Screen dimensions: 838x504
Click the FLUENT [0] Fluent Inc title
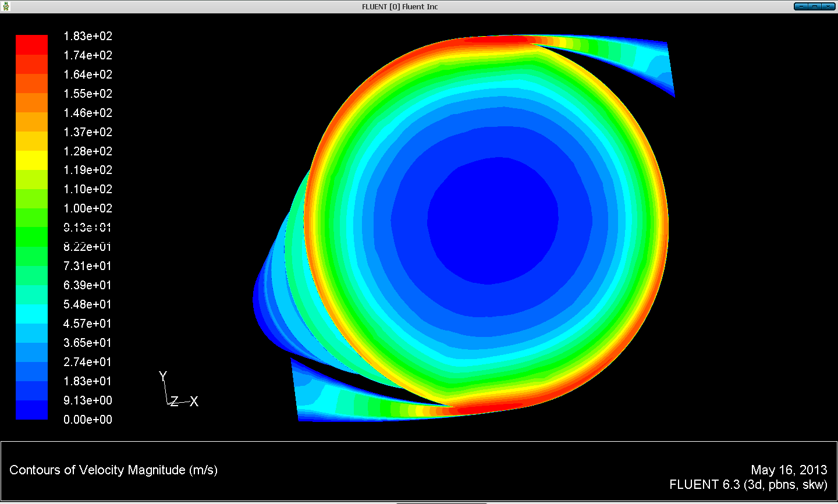(x=400, y=6)
